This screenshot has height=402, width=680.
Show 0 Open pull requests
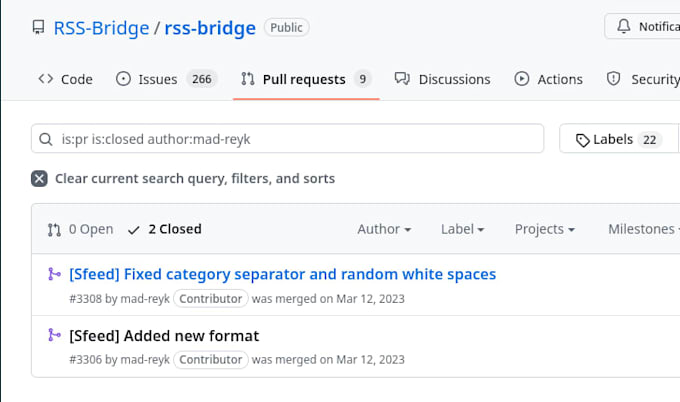coord(81,229)
